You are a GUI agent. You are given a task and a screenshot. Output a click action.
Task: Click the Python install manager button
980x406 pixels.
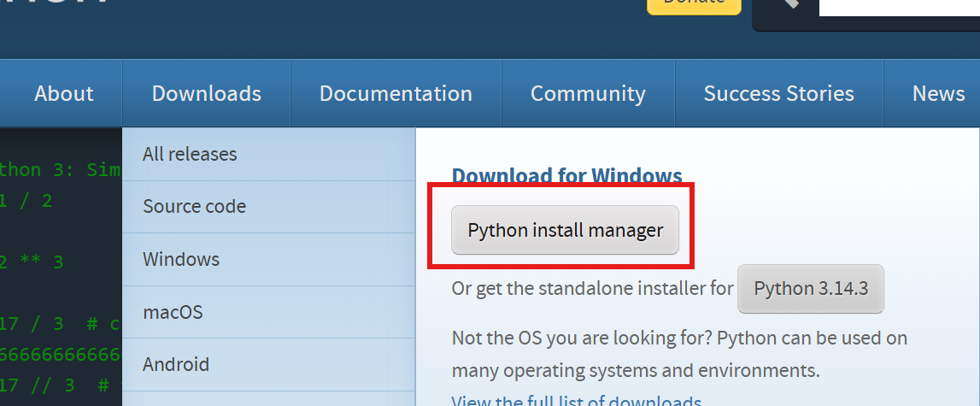pos(565,230)
